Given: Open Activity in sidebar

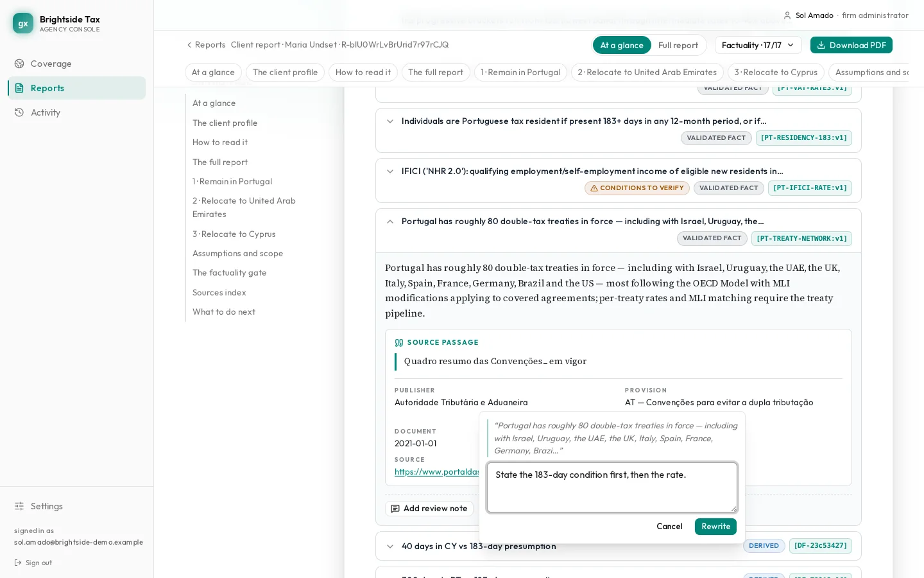Looking at the screenshot, I should [x=76, y=112].
